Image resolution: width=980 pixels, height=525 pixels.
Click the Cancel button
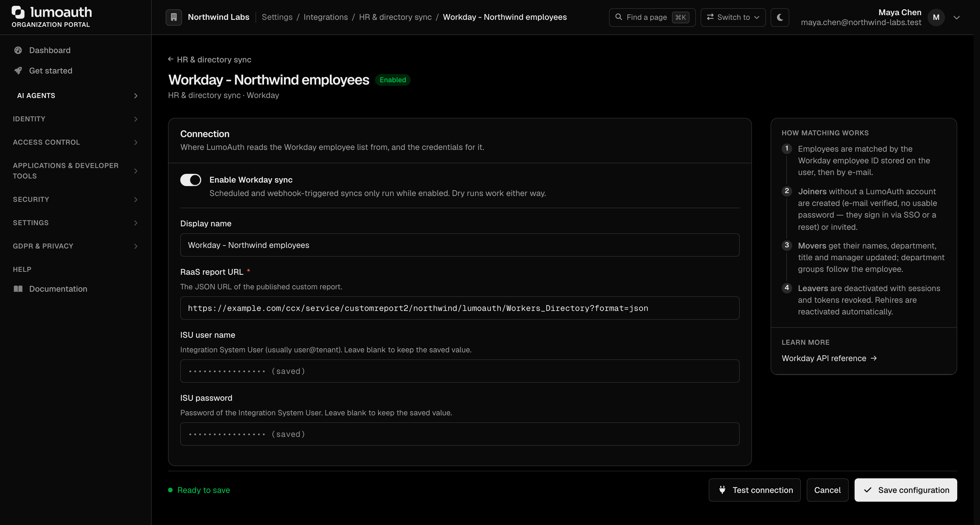click(827, 490)
